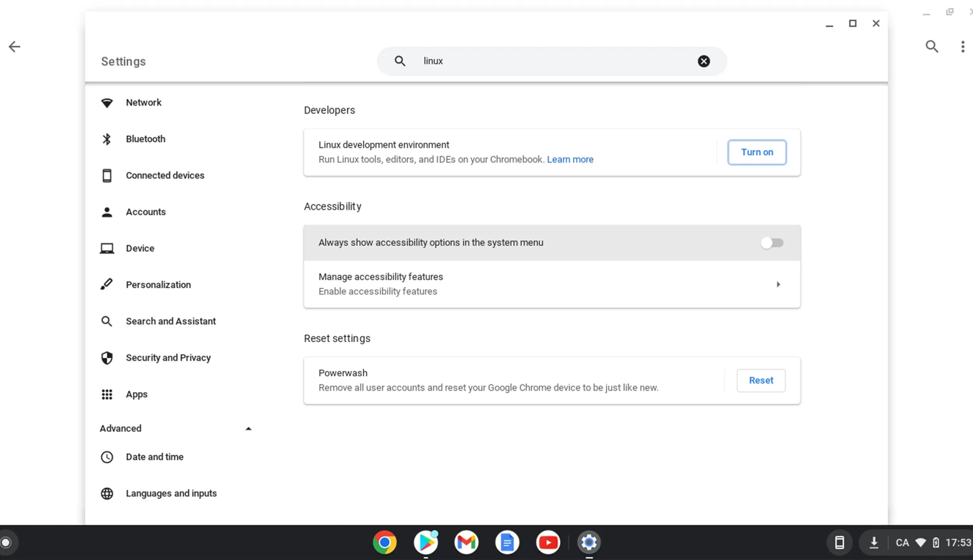Open the Security and Privacy shield icon

coord(107,357)
